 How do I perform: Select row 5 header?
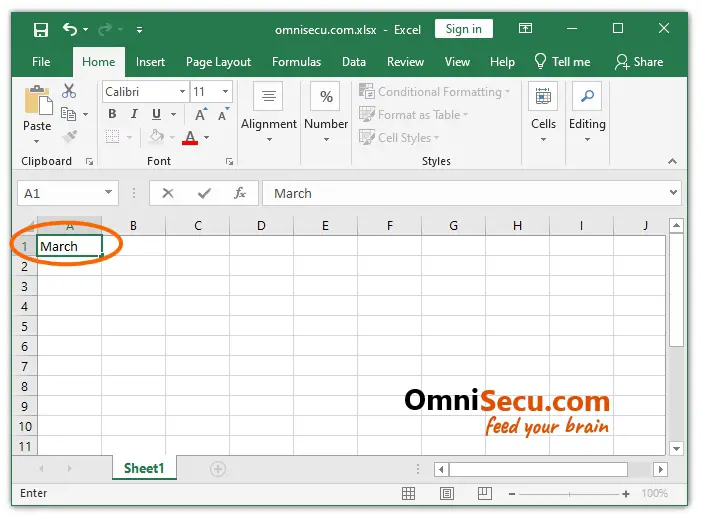click(x=25, y=326)
